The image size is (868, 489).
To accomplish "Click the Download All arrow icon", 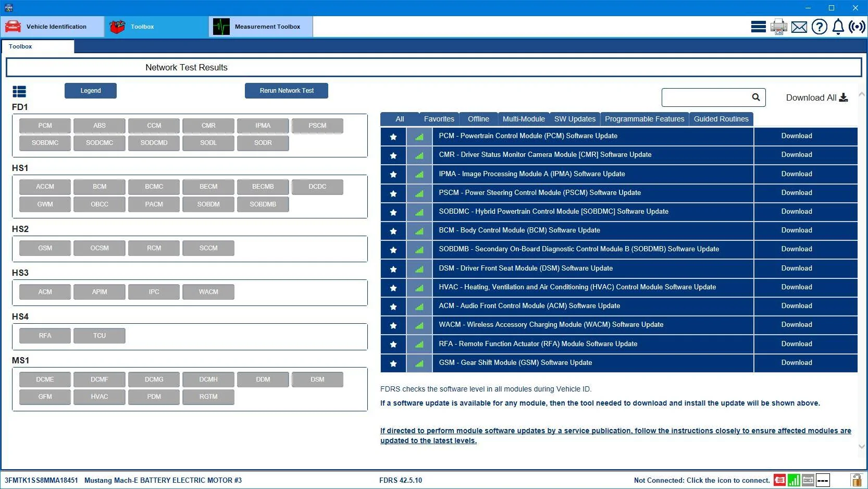I will pyautogui.click(x=844, y=97).
